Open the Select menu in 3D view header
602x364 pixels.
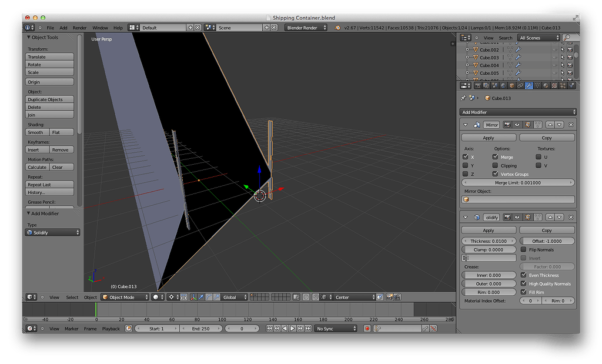pyautogui.click(x=72, y=297)
